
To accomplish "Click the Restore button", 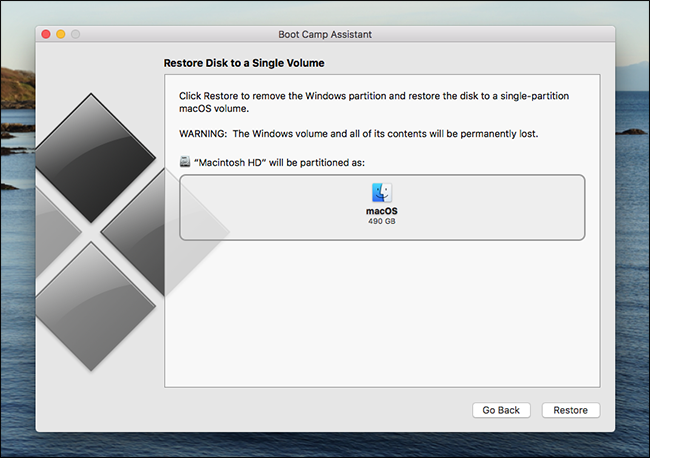I will coord(570,410).
